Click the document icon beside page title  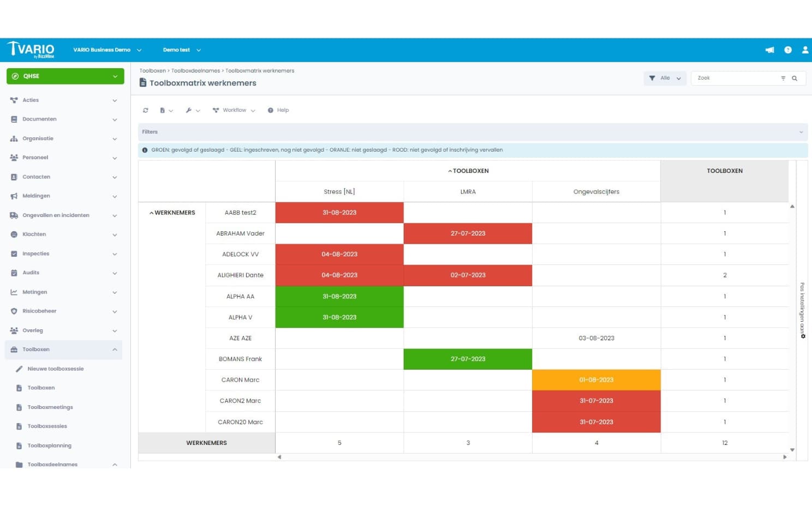(143, 83)
